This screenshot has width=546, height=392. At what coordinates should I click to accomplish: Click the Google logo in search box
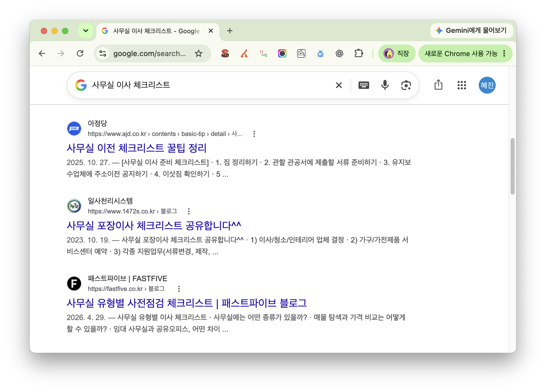81,85
